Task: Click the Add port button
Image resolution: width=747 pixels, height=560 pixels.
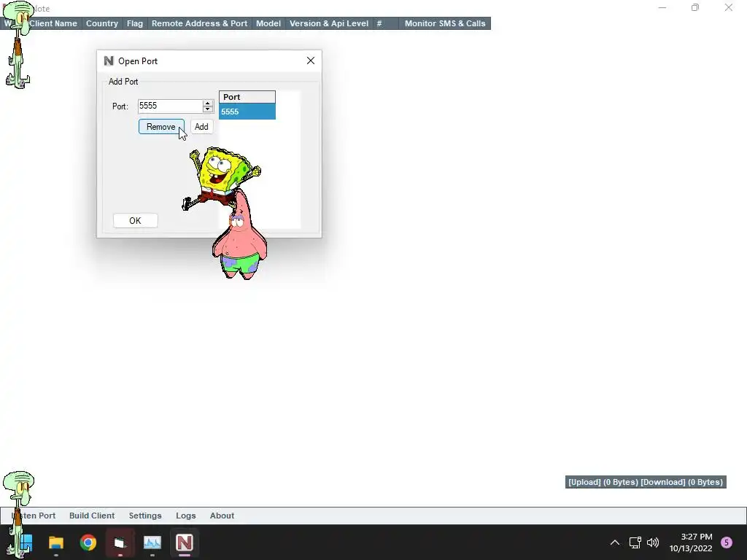Action: [x=201, y=127]
